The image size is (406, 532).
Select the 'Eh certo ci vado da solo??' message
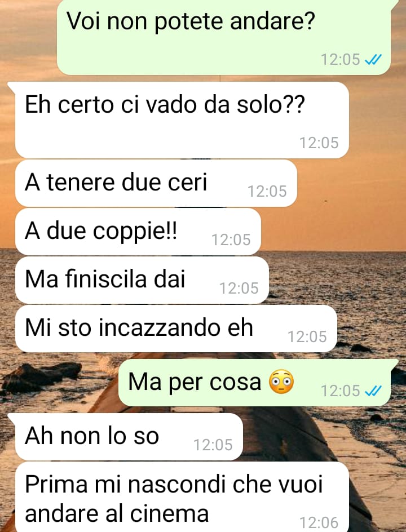click(x=182, y=120)
